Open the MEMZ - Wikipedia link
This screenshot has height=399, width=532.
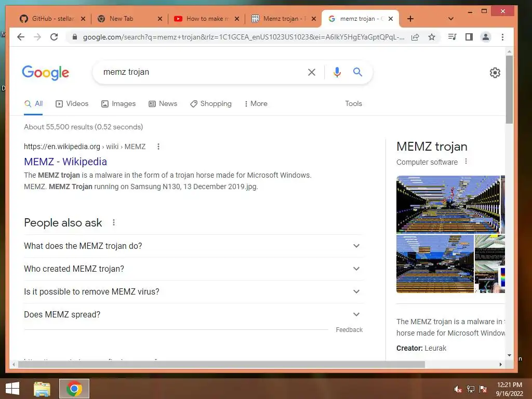[65, 162]
